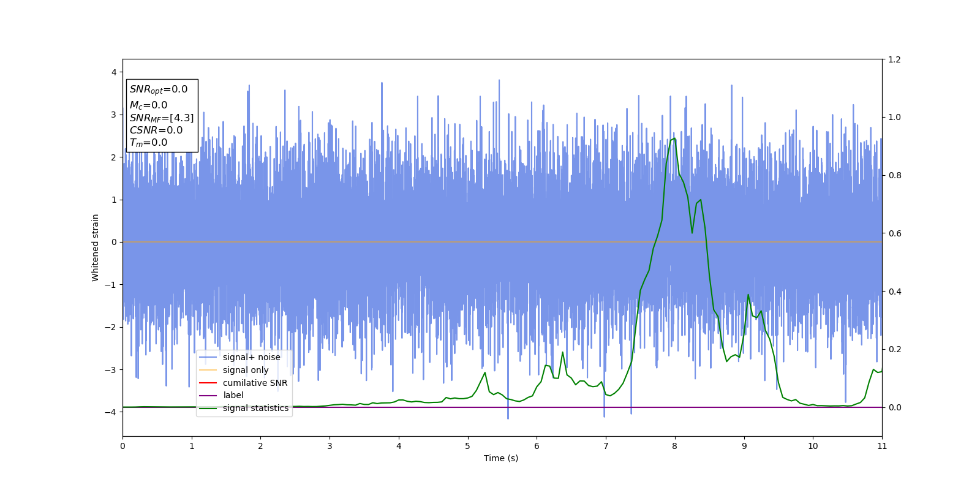Viewport: 980px width, 490px height.
Task: Click left y-axis tick label −4
Action: (111, 412)
